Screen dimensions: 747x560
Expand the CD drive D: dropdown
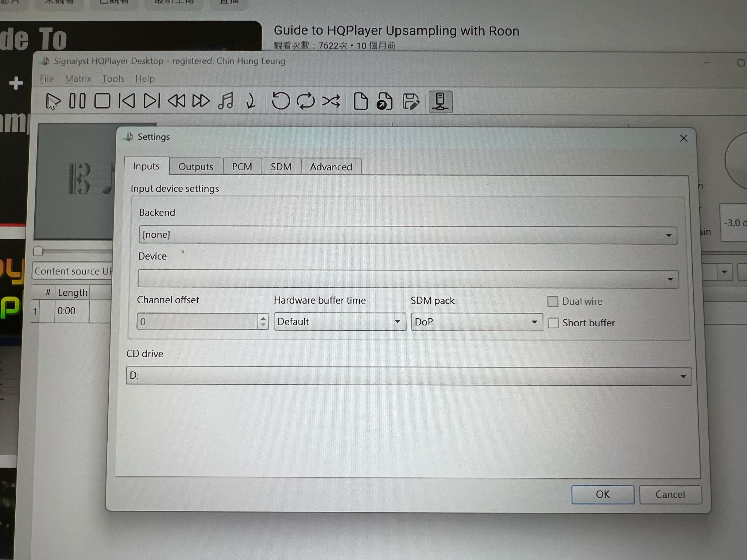pos(409,376)
